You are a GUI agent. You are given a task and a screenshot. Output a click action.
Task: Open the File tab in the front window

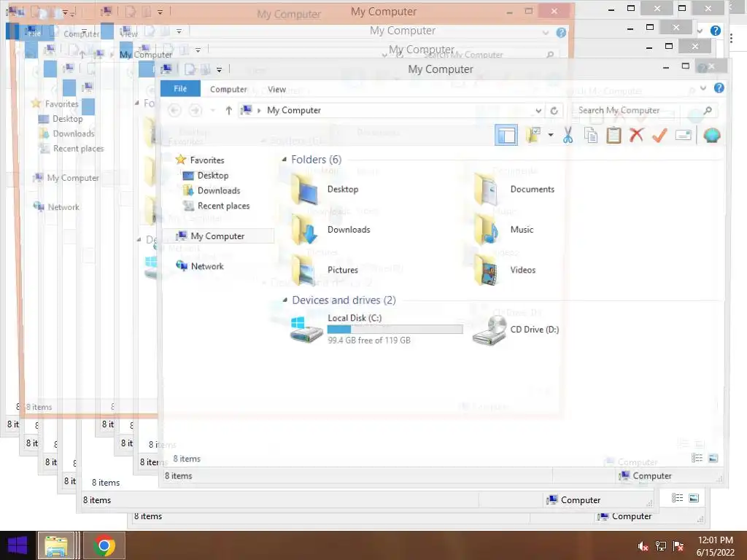[x=180, y=88]
